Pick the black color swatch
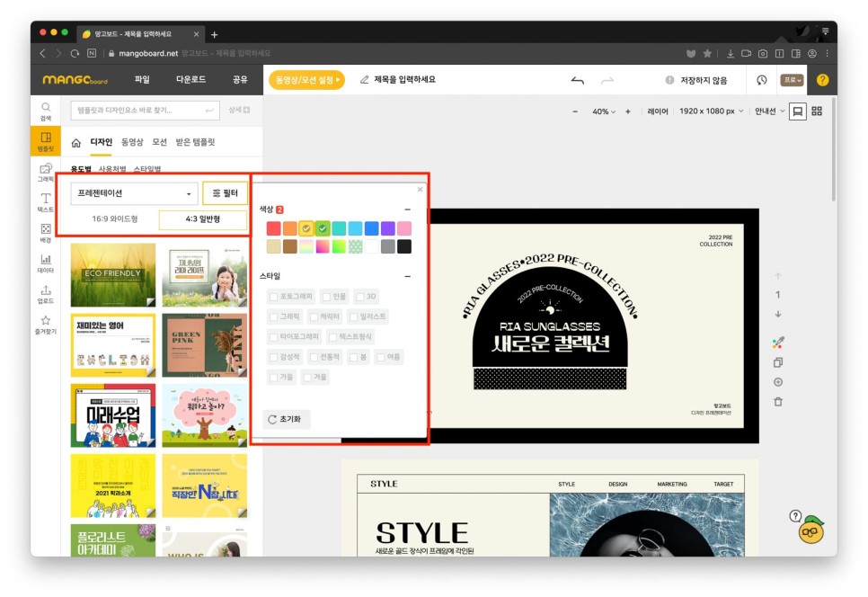The height and width of the screenshot is (597, 868). click(404, 246)
